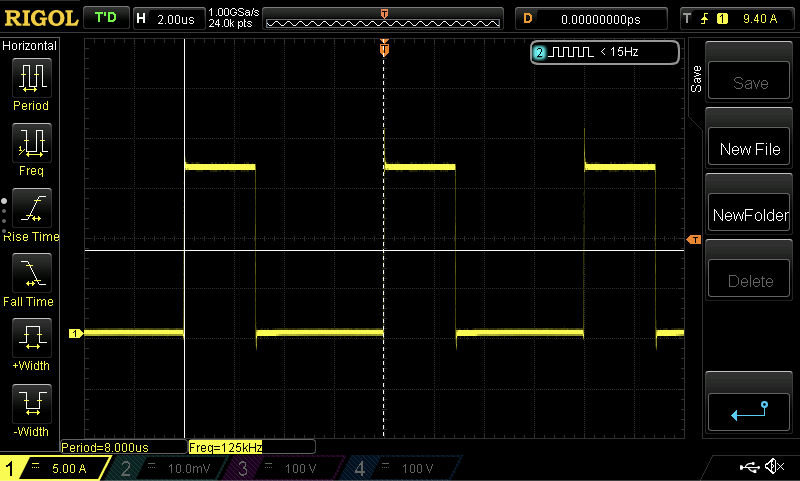The height and width of the screenshot is (481, 800).
Task: Click the New File button
Action: (x=750, y=149)
